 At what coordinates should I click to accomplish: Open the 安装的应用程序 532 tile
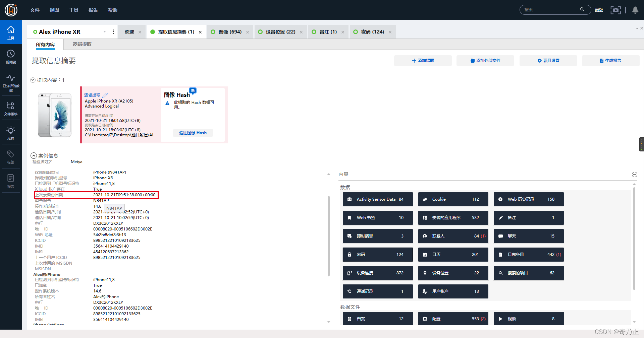[453, 218]
